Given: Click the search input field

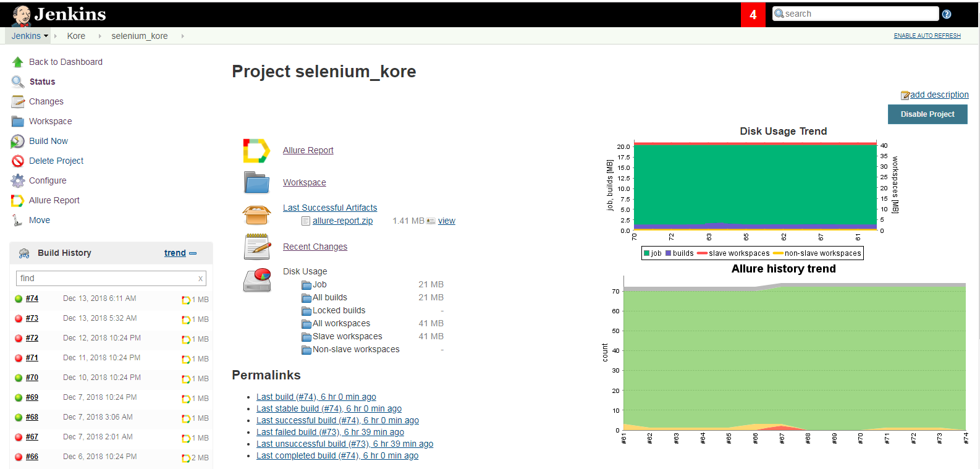Looking at the screenshot, I should [855, 14].
